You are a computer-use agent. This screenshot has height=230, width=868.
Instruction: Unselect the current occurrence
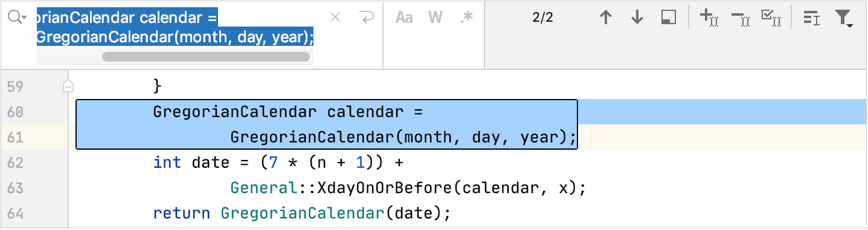[x=741, y=18]
